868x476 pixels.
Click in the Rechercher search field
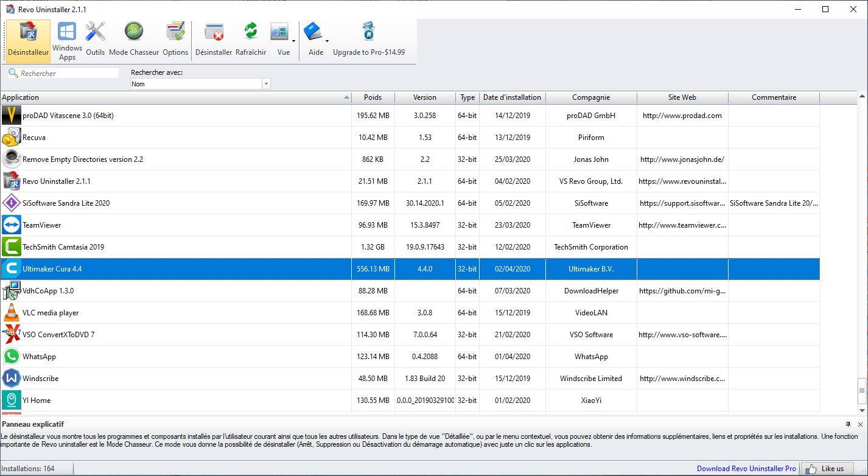(68, 74)
